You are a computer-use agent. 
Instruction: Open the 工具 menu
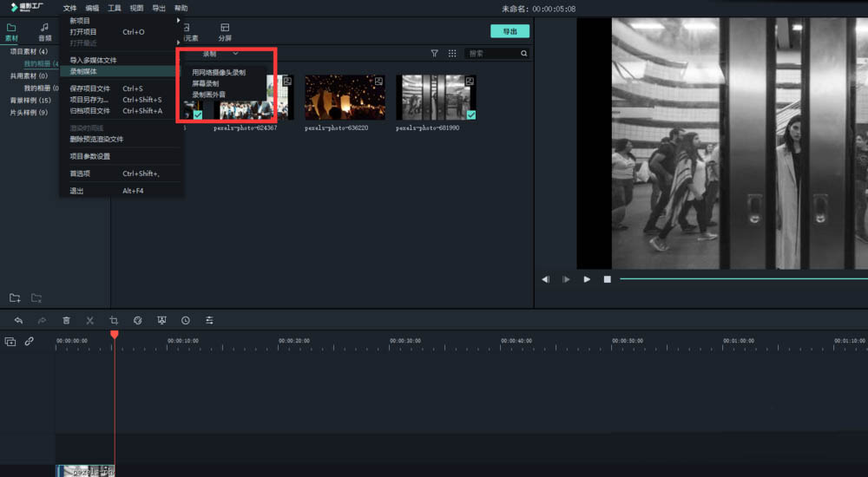pyautogui.click(x=115, y=9)
